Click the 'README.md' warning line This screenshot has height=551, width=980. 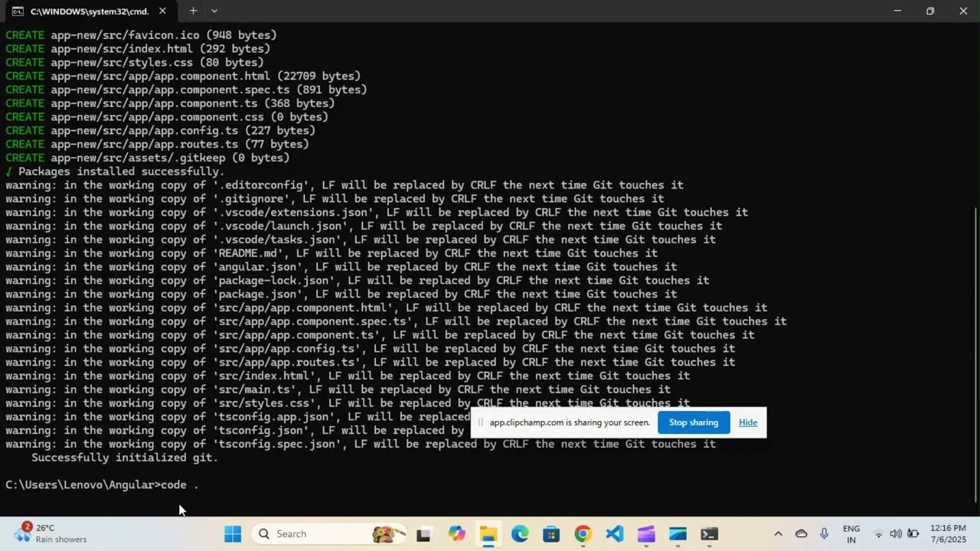click(x=332, y=253)
